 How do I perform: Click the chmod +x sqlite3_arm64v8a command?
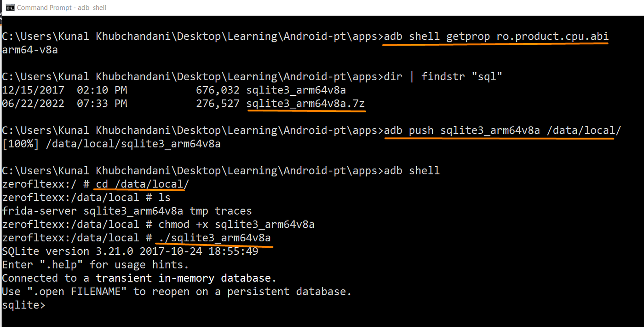tap(236, 224)
